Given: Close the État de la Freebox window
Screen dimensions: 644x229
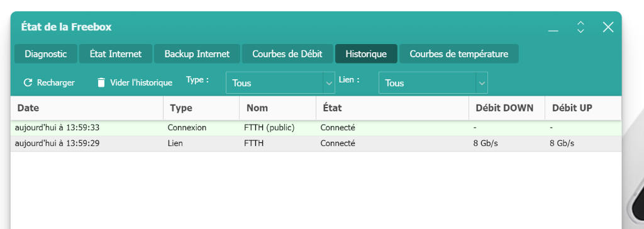Looking at the screenshot, I should 608,28.
